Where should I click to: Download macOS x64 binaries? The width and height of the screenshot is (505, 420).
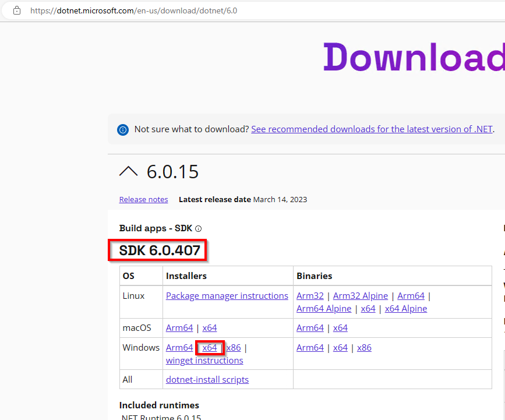(340, 328)
